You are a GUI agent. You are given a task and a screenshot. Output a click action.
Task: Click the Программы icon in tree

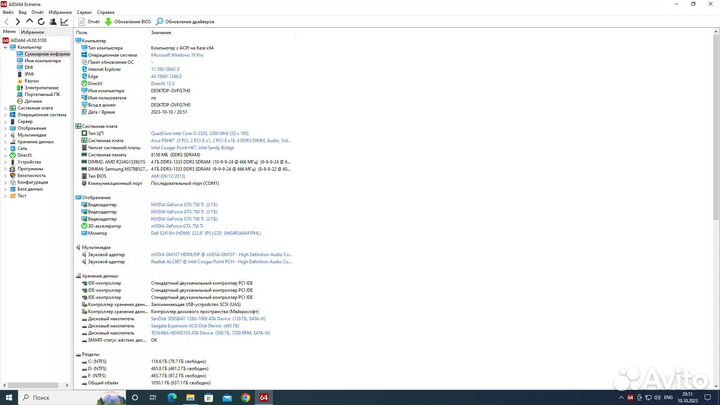12,169
